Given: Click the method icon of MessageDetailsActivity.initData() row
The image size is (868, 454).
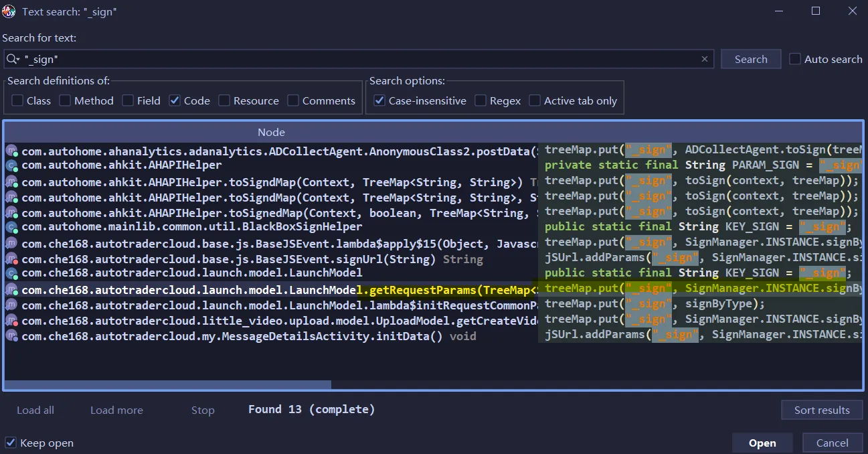Looking at the screenshot, I should pos(11,336).
